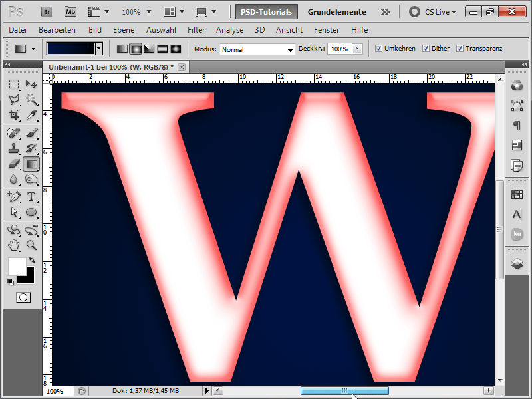
Task: Choose angle gradient style
Action: (149, 49)
